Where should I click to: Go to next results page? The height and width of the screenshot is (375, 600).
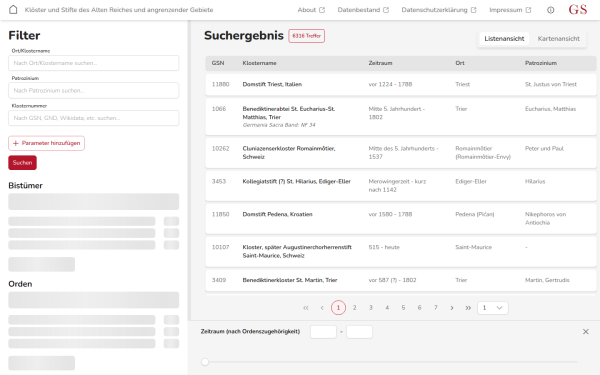452,308
